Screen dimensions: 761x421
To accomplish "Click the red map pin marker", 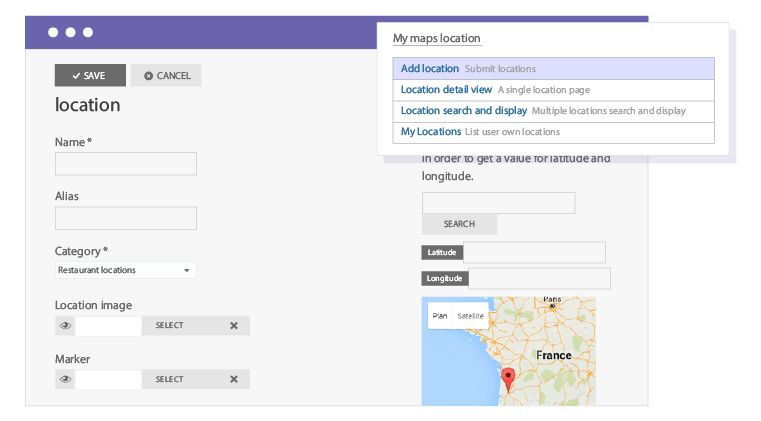I will [x=508, y=378].
